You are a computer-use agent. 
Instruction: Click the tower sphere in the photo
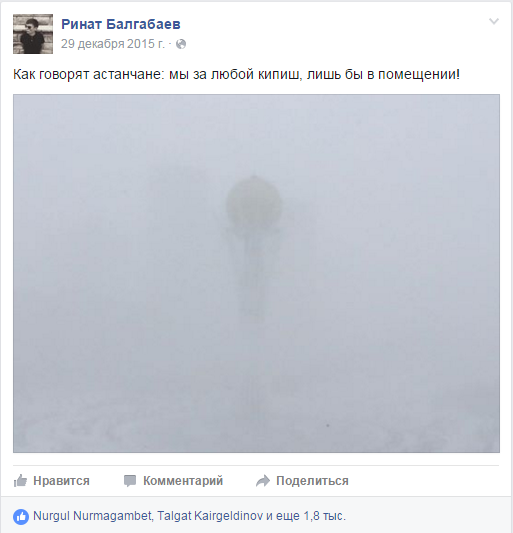(x=254, y=202)
